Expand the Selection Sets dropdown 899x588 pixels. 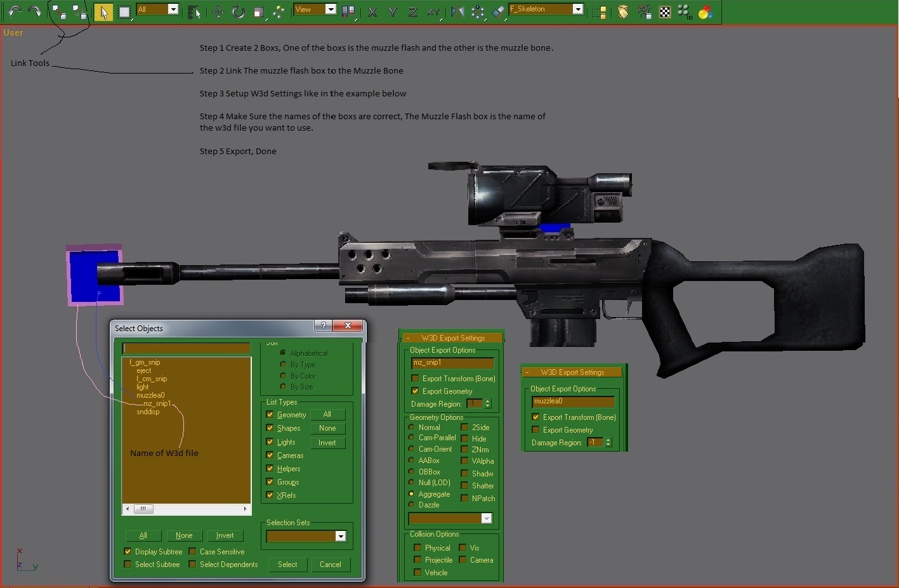[341, 537]
